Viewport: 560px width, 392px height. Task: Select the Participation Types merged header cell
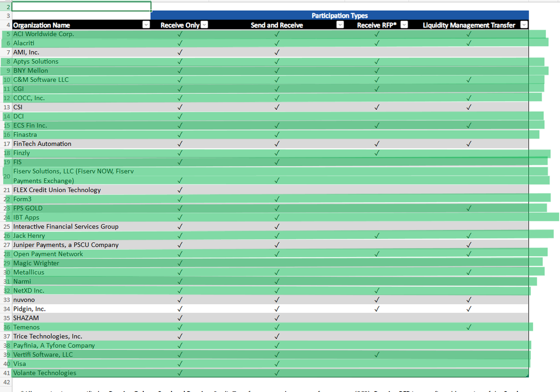(x=340, y=16)
